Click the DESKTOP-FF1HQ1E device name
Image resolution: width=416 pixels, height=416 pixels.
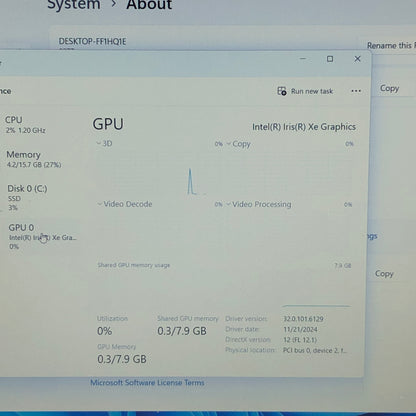pyautogui.click(x=92, y=42)
